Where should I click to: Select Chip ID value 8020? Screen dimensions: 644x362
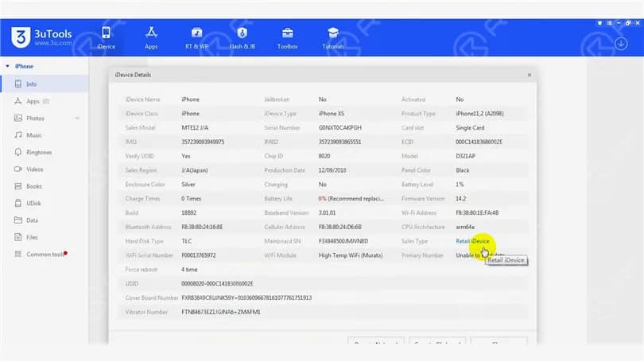pyautogui.click(x=324, y=156)
